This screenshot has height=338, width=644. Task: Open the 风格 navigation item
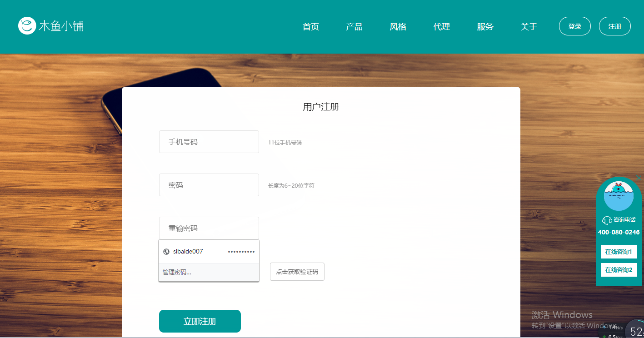pyautogui.click(x=398, y=26)
